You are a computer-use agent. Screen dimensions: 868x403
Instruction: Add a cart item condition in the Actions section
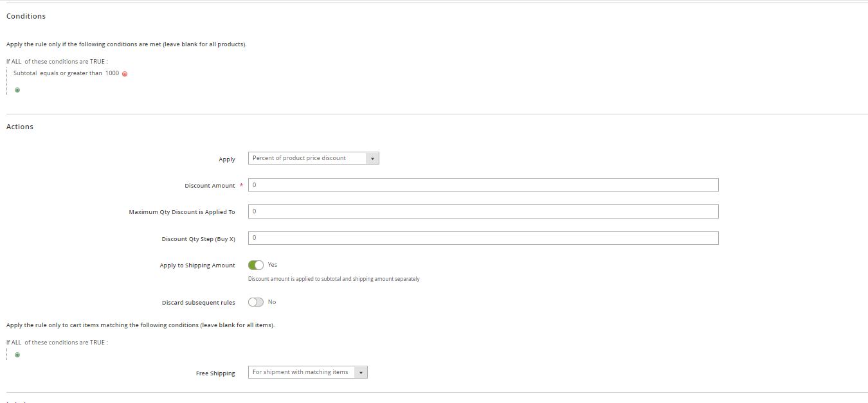click(x=17, y=355)
